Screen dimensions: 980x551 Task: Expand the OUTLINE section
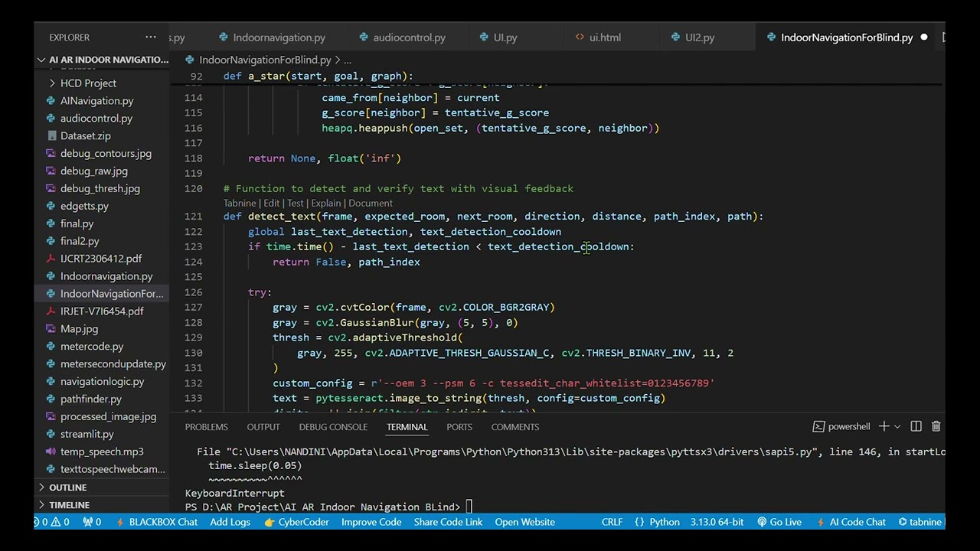67,487
